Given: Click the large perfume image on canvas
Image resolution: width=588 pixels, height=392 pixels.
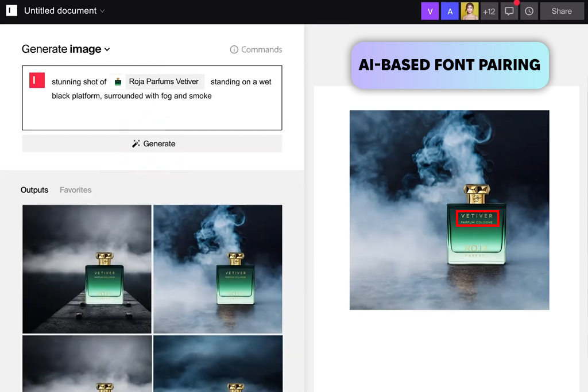Looking at the screenshot, I should pos(449,210).
